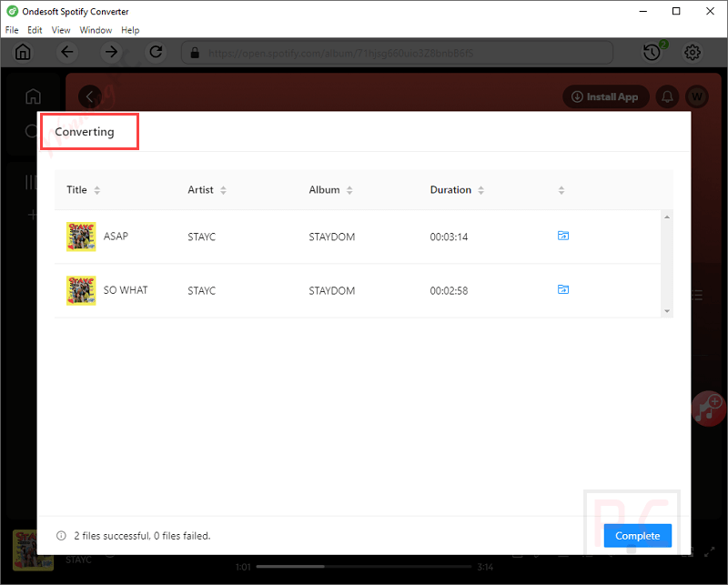Select the ASAP track title
Viewport: 728px width, 585px height.
point(116,237)
